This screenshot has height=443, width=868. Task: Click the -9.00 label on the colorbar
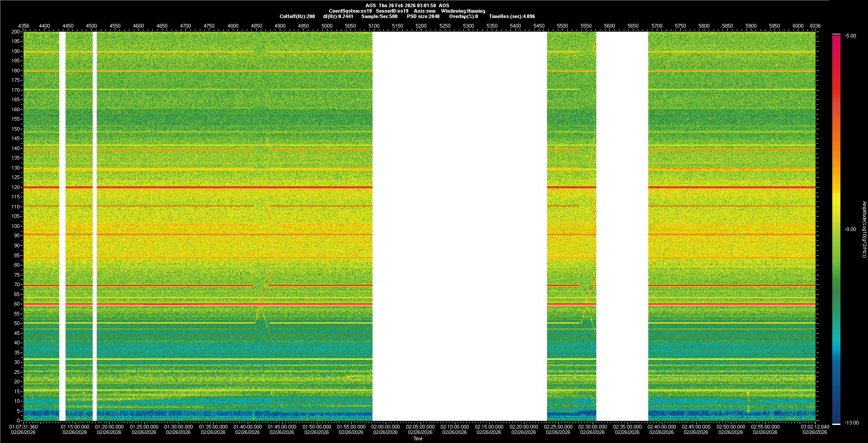click(x=850, y=230)
